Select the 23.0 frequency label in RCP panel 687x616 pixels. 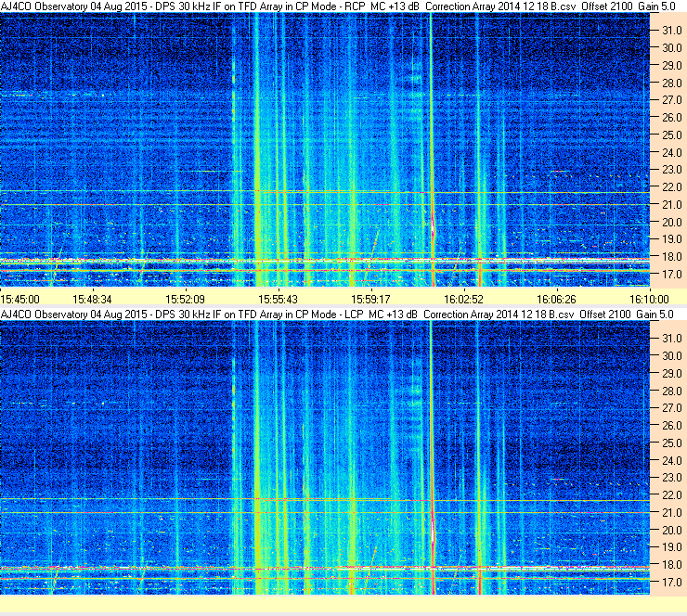point(671,170)
